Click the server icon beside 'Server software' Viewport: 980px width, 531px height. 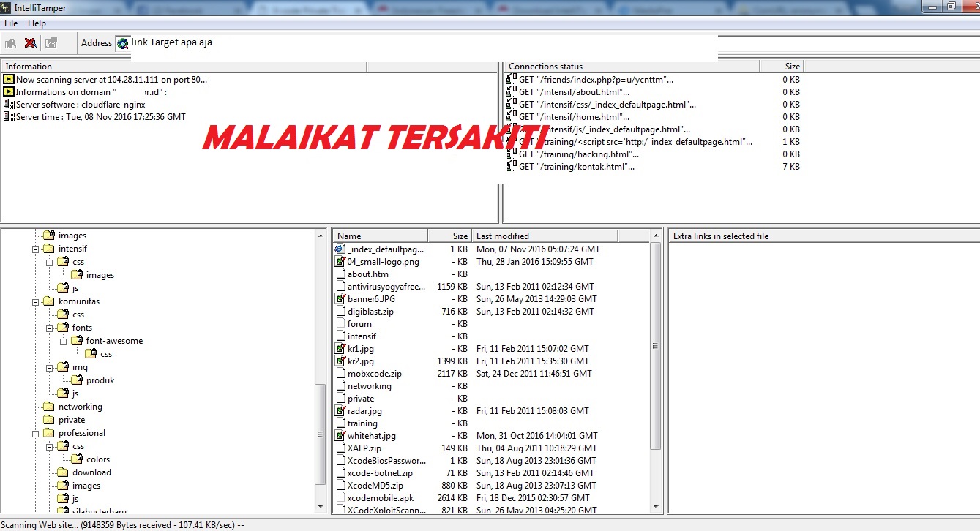coord(9,104)
